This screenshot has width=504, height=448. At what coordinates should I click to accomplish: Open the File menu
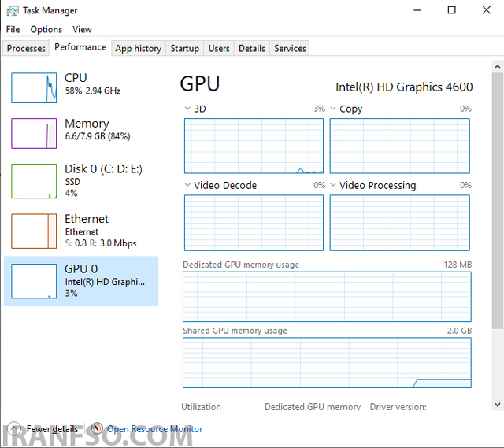tap(13, 30)
